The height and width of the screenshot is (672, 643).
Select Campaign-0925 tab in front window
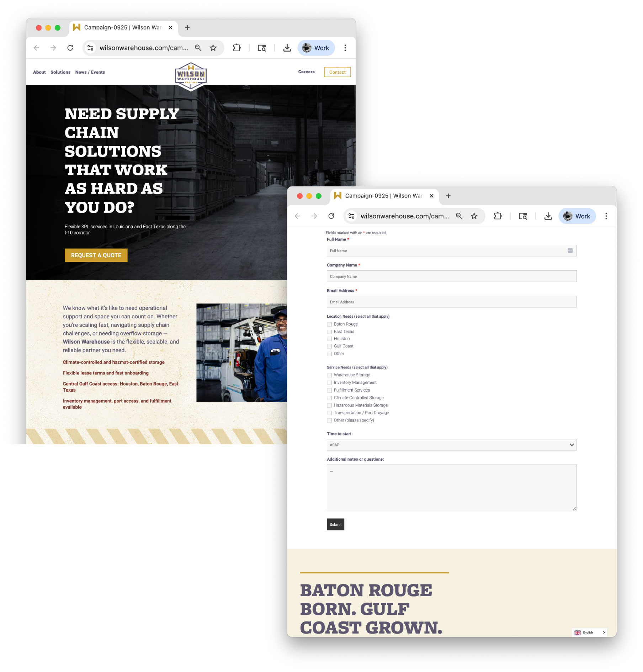(x=384, y=196)
